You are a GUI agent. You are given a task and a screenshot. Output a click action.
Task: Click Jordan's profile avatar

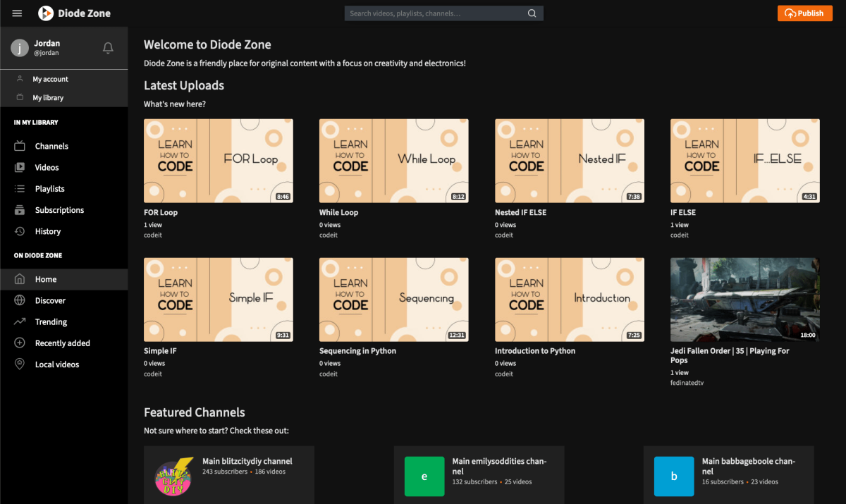coord(20,48)
